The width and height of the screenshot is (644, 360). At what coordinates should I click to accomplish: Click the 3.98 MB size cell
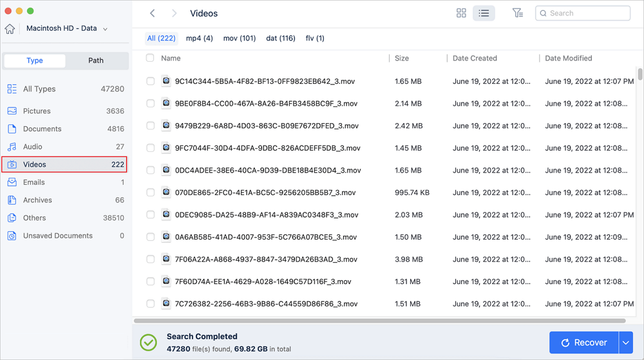[x=409, y=260]
